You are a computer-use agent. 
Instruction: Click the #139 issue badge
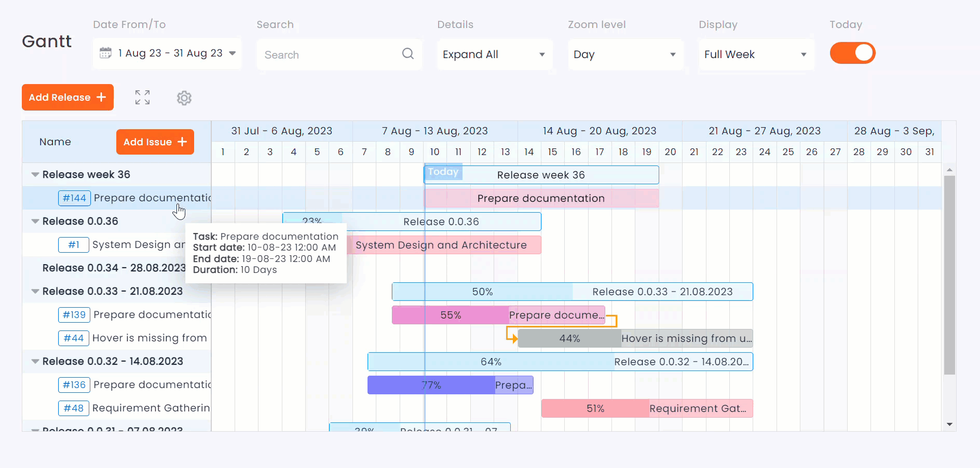[x=74, y=315]
